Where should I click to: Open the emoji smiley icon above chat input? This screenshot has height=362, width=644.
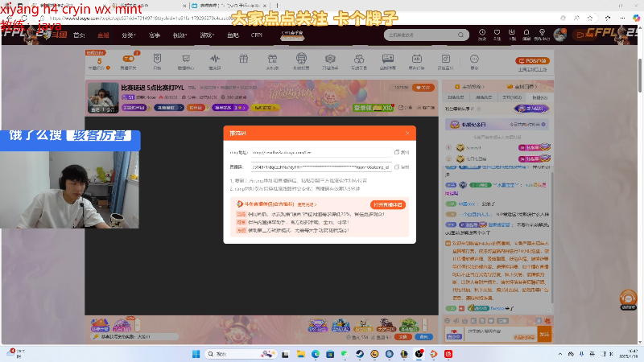(x=448, y=320)
